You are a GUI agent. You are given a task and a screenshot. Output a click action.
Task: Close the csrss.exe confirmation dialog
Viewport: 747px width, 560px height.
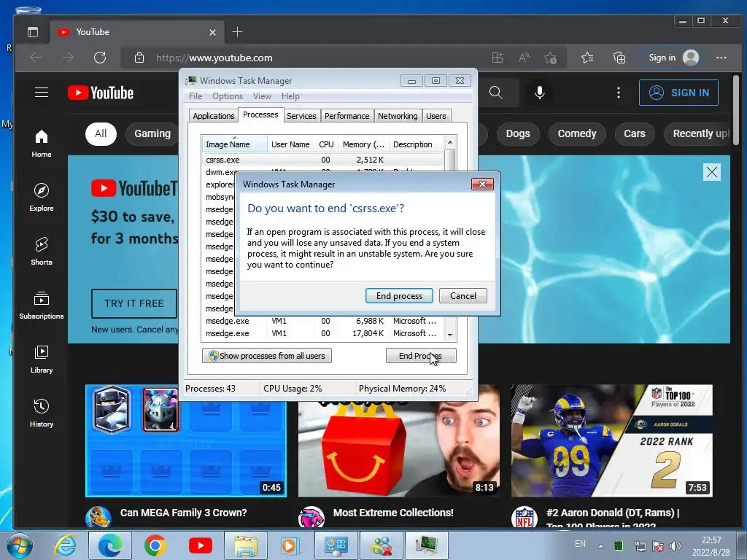[482, 184]
